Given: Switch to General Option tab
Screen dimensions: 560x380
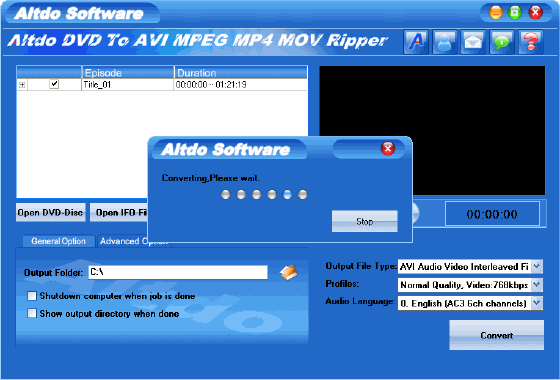Looking at the screenshot, I should tap(59, 241).
